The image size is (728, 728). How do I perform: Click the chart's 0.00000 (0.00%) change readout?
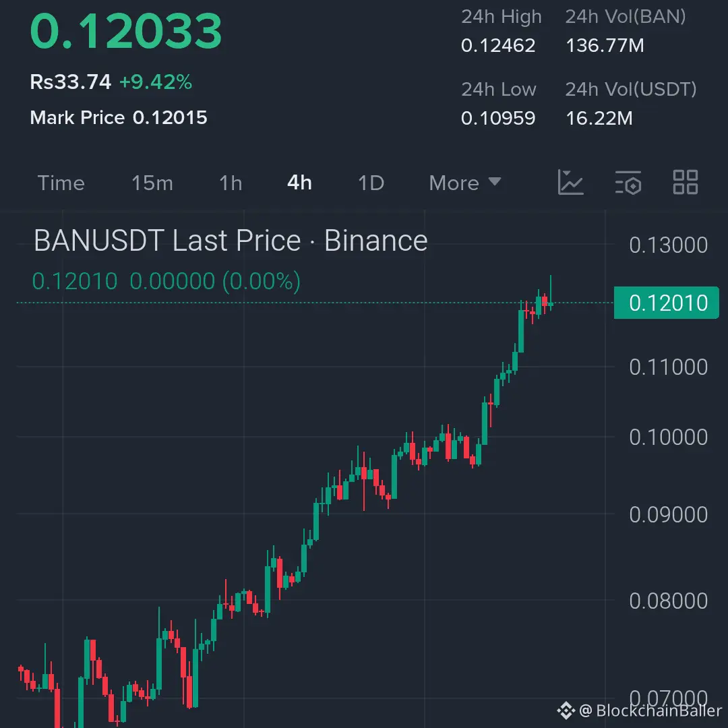pyautogui.click(x=215, y=281)
